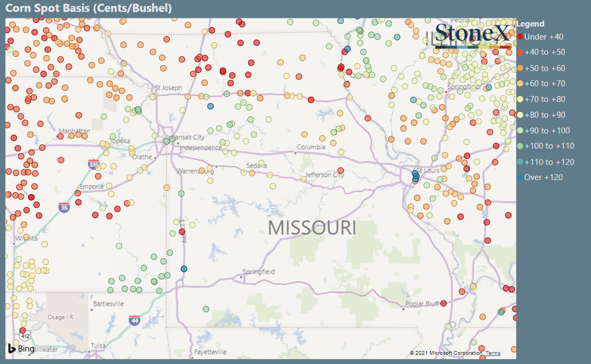Click the Osage I.R. map label

(61, 317)
